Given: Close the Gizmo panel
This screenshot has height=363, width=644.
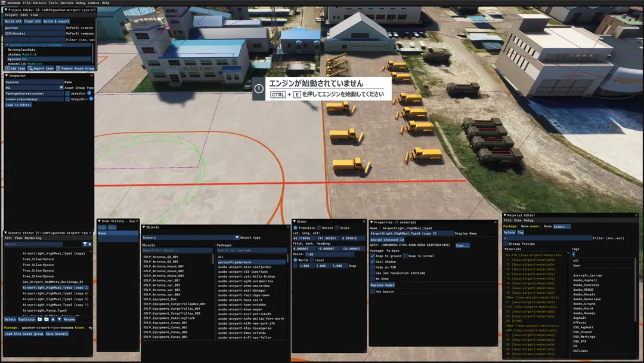Looking at the screenshot, I should click(364, 222).
